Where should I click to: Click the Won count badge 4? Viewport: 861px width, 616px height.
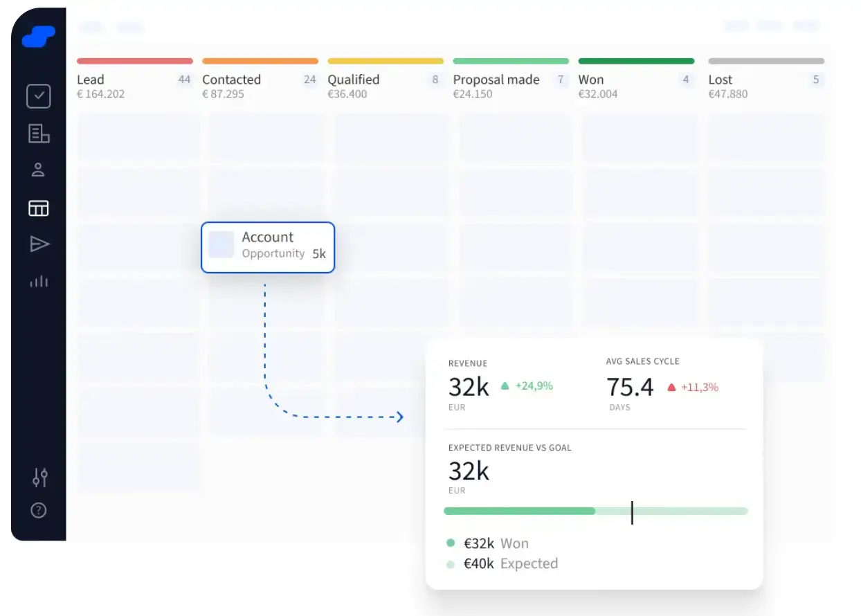click(686, 80)
